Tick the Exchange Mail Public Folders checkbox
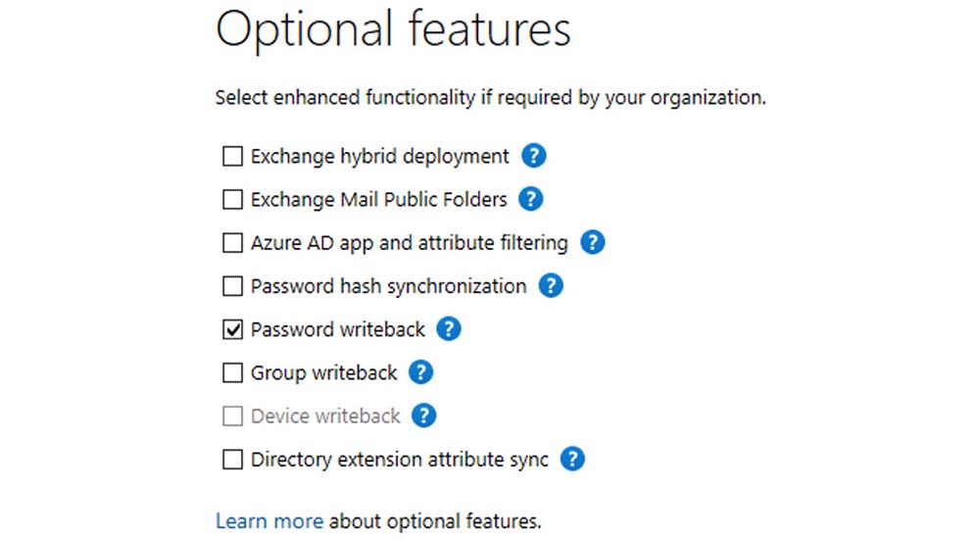Screen dimensions: 980x541 pyautogui.click(x=232, y=200)
